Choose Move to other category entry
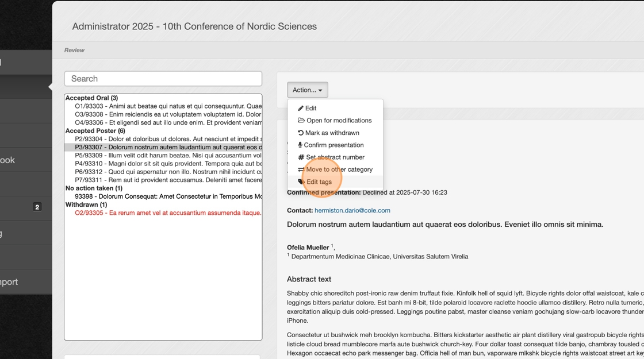This screenshot has height=359, width=644. (335, 169)
